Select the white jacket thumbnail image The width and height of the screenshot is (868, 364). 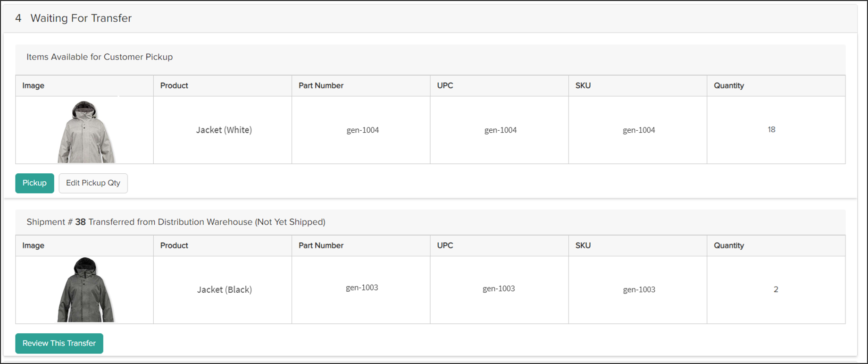84,130
